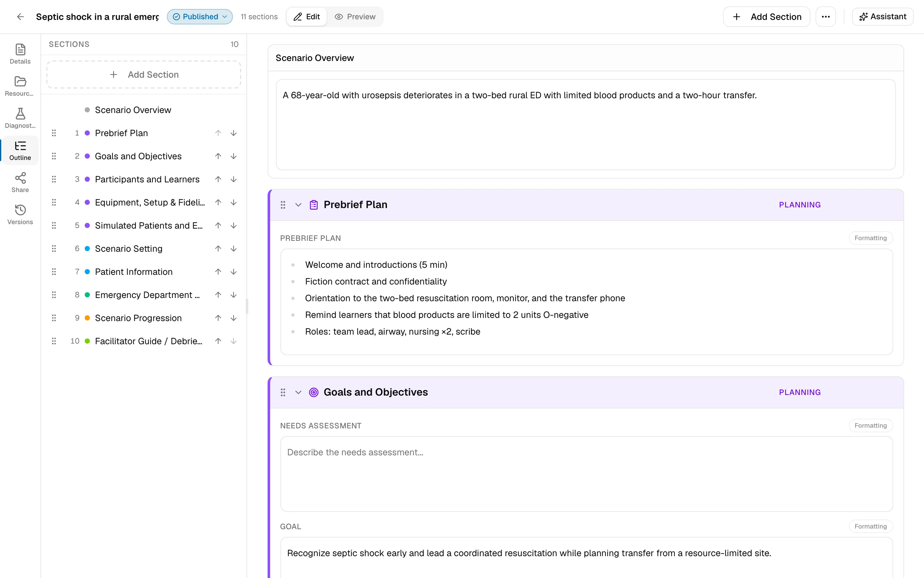Open the Resources sidebar panel
Screen dimensions: 924x578
click(x=20, y=86)
